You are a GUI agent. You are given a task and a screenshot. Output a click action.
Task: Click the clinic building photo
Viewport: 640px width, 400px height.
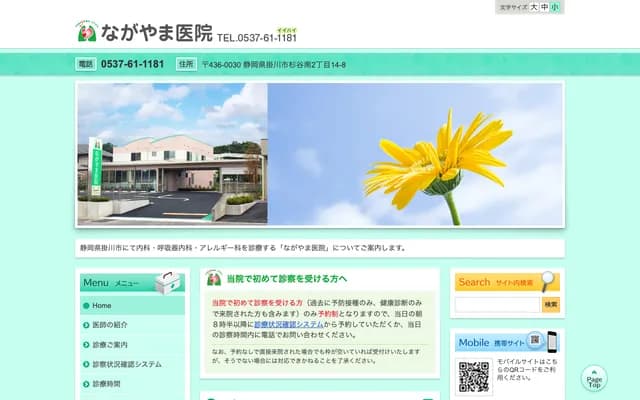173,154
